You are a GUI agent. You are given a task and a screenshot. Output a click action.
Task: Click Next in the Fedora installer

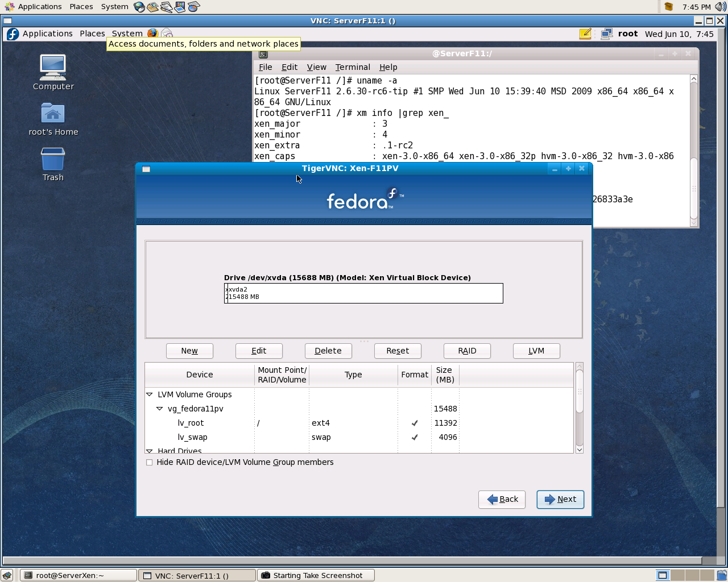pyautogui.click(x=560, y=500)
